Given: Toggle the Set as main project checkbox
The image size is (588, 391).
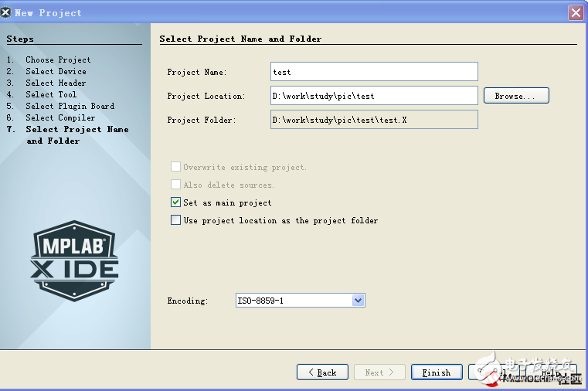Looking at the screenshot, I should click(176, 202).
